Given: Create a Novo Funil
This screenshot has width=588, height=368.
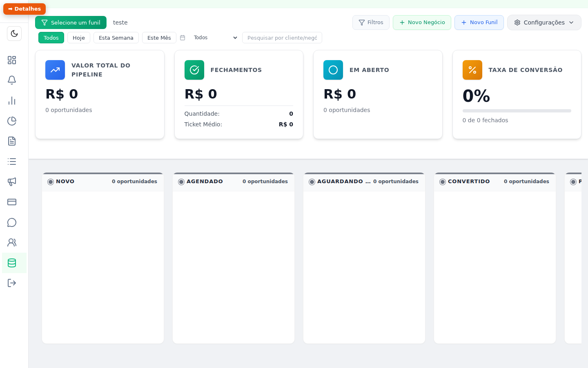Looking at the screenshot, I should click(479, 22).
